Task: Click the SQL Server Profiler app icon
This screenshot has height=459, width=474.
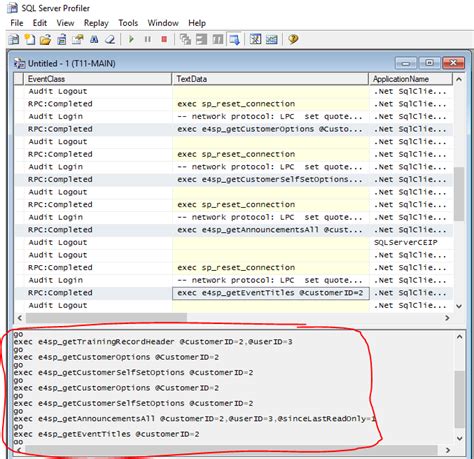Action: [x=12, y=8]
